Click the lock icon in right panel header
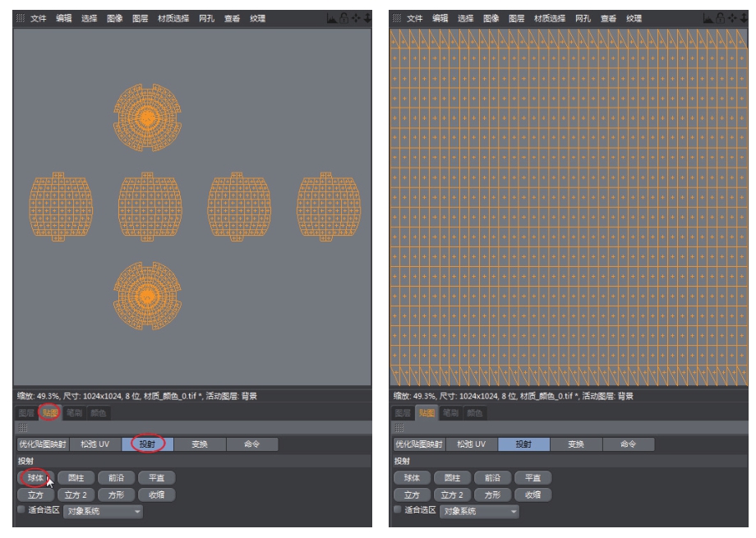The width and height of the screenshot is (756, 538). click(720, 17)
